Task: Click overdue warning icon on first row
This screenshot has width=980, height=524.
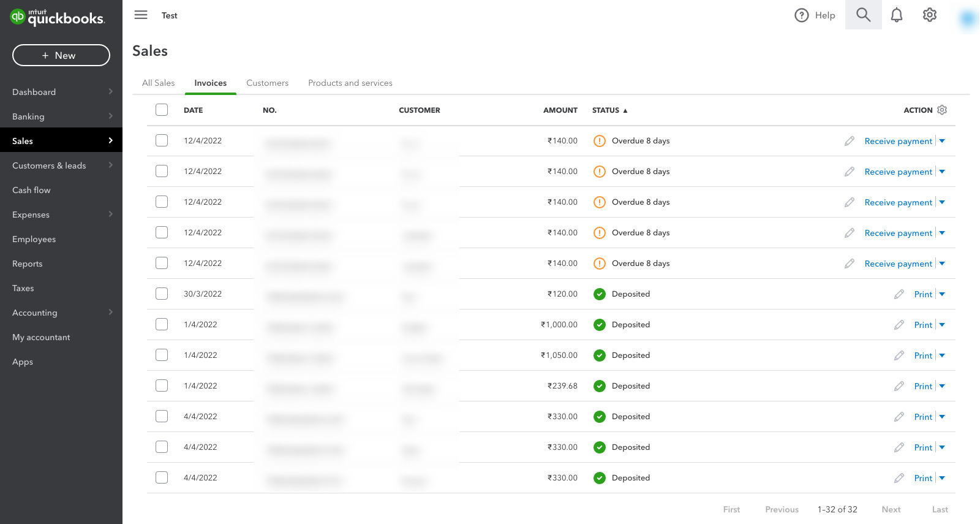Action: tap(600, 141)
